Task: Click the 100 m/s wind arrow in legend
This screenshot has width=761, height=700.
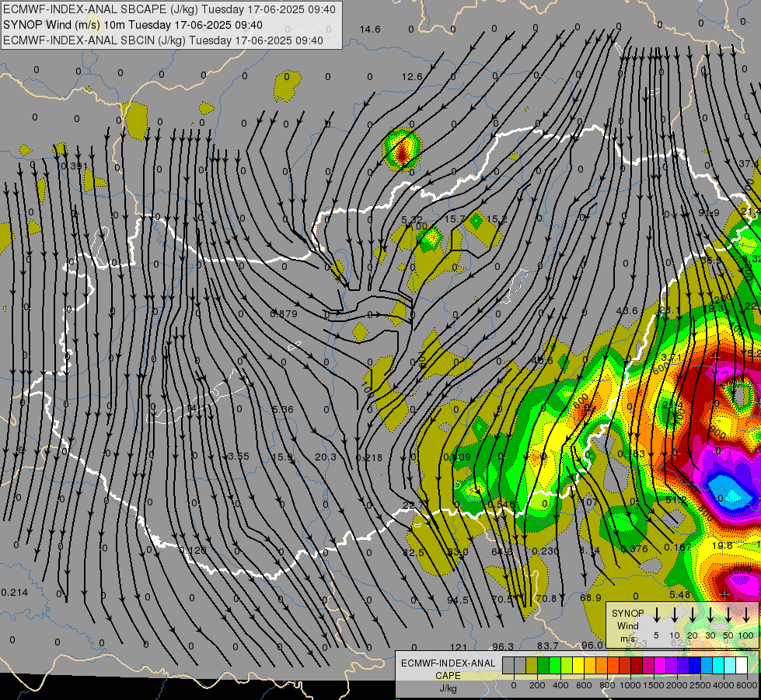Action: pyautogui.click(x=746, y=615)
